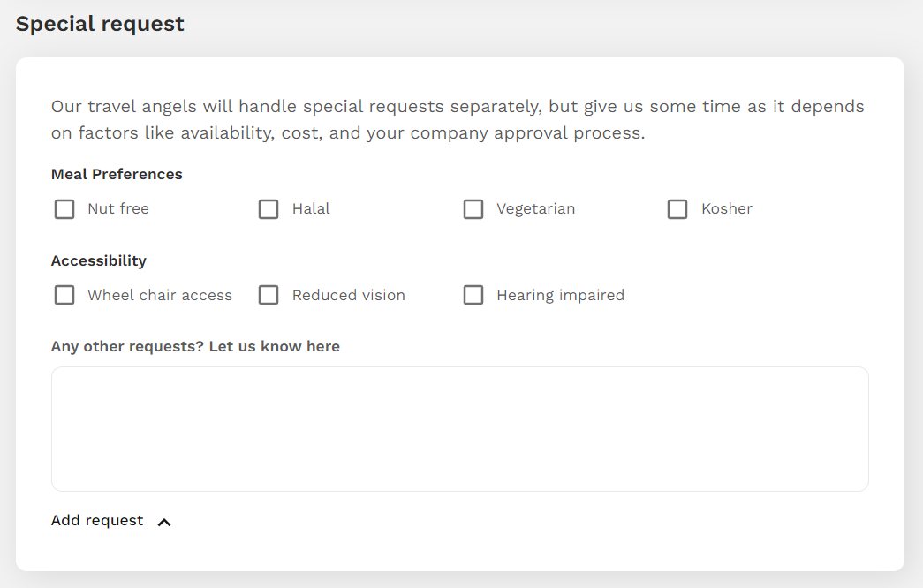
Task: Enable the Kosher meal preference
Action: 677,209
